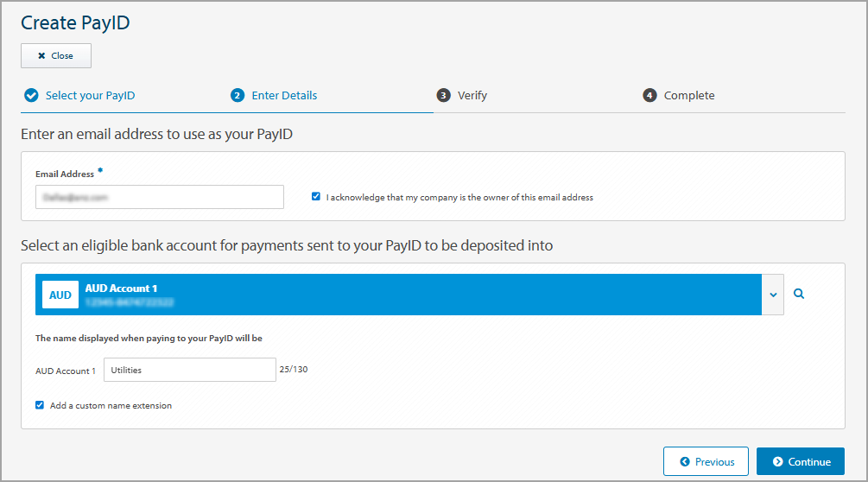
Task: Click the step 3 Verify circle icon
Action: pyautogui.click(x=443, y=96)
